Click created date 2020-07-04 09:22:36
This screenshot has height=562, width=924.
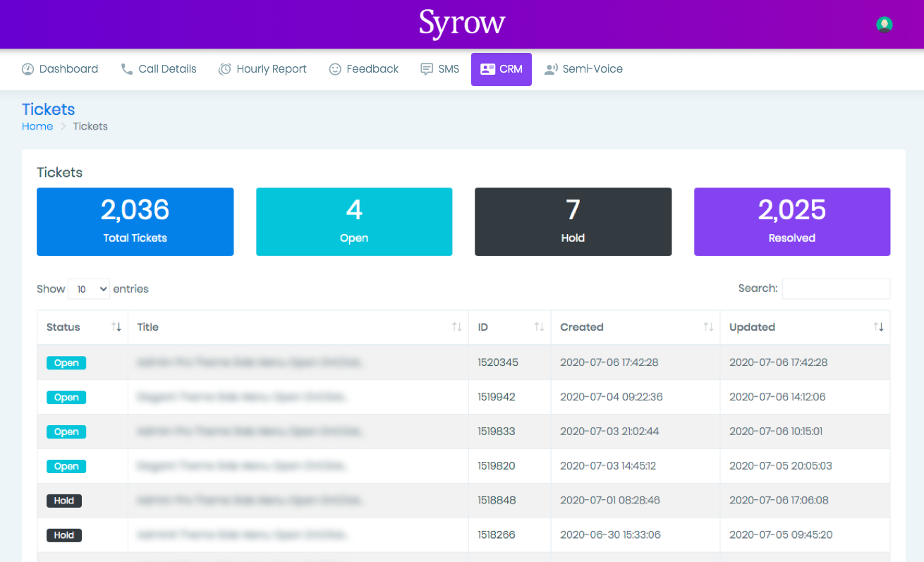(x=612, y=397)
